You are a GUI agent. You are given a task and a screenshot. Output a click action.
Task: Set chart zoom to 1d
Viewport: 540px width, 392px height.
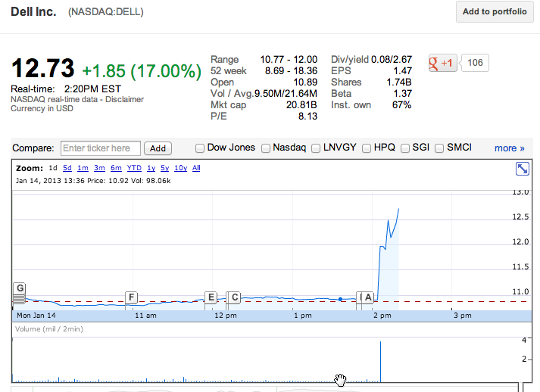(53, 168)
